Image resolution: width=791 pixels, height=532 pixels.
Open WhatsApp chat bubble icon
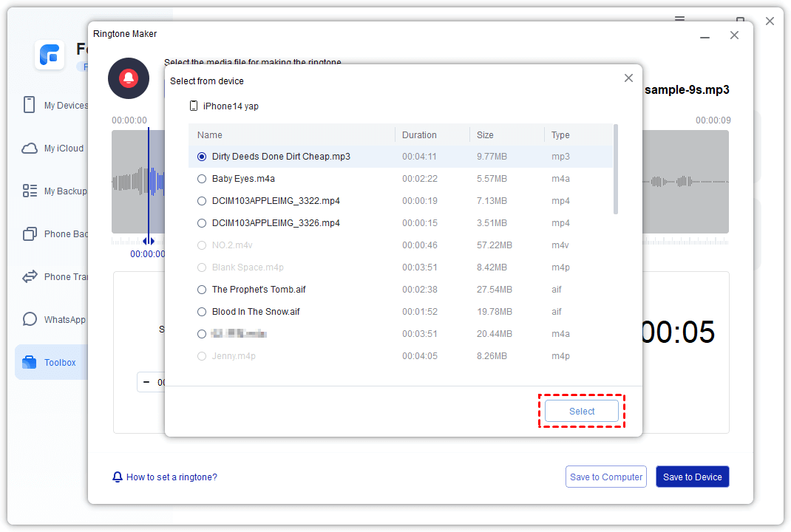[x=30, y=319]
